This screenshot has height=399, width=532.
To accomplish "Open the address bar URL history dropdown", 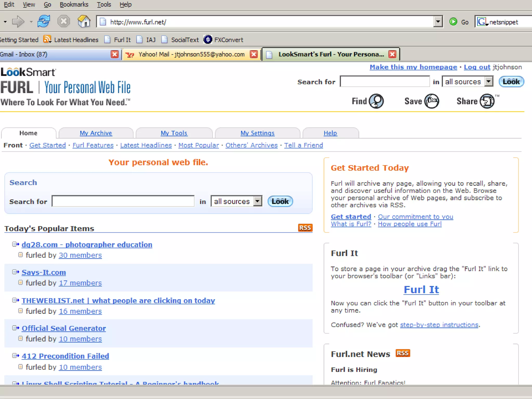I will [438, 22].
